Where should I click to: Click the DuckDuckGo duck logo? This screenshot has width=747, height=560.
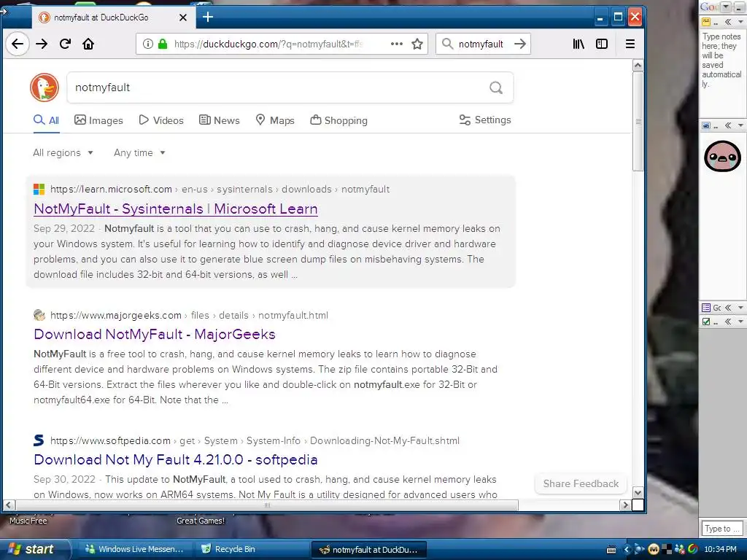tap(44, 87)
